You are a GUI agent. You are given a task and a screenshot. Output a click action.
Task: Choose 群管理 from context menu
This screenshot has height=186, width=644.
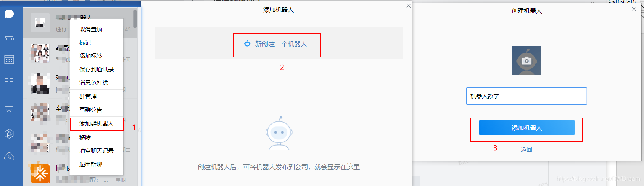(88, 97)
